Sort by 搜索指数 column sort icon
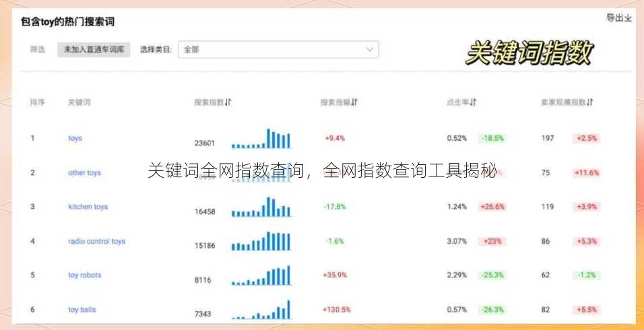The height and width of the screenshot is (330, 644). pos(228,102)
